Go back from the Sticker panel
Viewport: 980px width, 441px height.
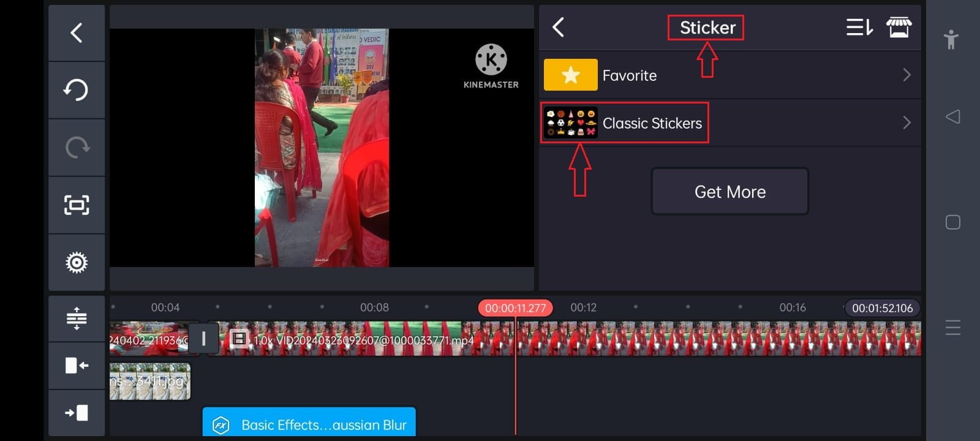tap(558, 28)
